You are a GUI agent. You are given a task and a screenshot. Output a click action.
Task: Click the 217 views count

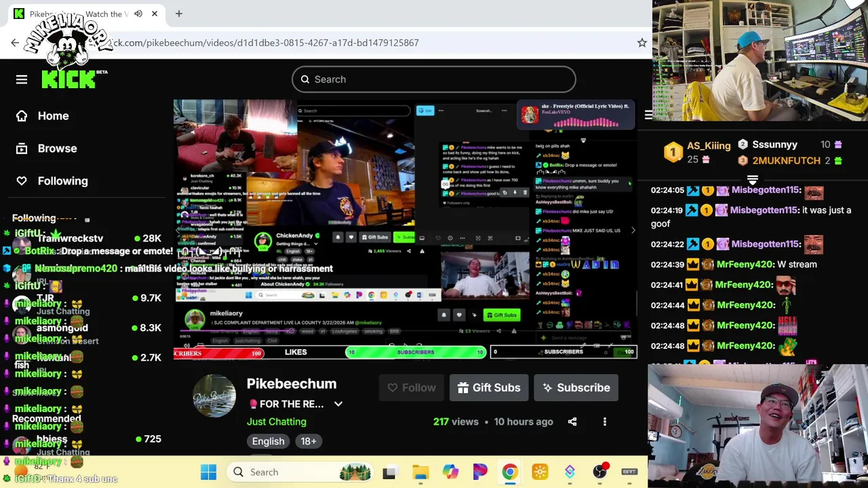[456, 422]
